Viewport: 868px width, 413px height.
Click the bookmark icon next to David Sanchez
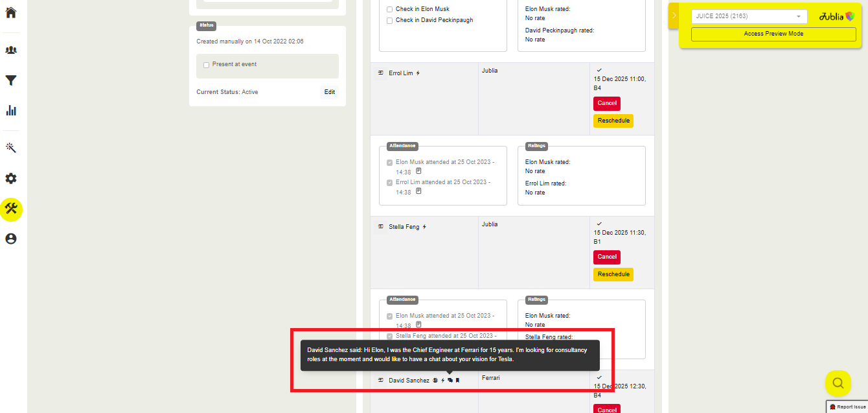click(x=457, y=381)
